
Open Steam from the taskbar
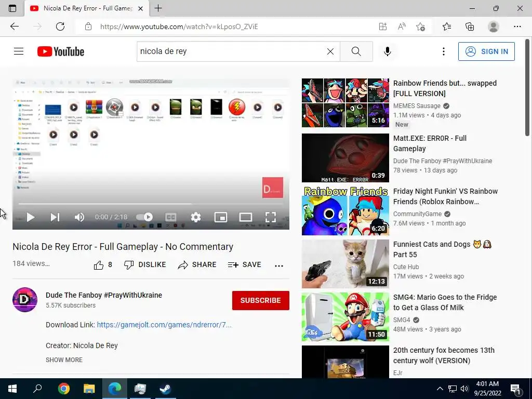click(166, 389)
